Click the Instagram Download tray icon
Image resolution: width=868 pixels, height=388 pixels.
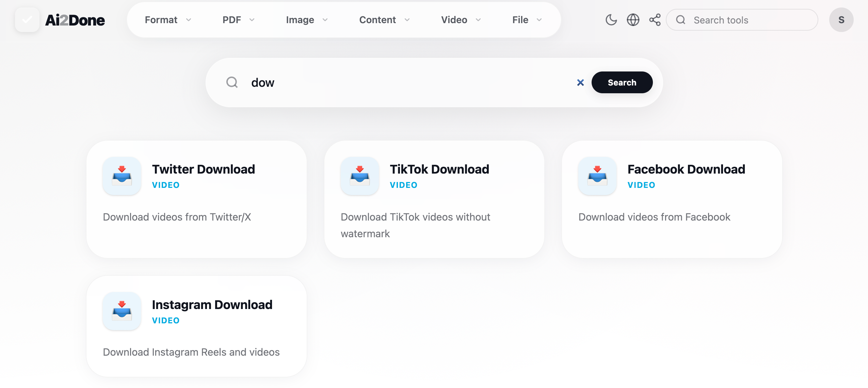(x=122, y=311)
